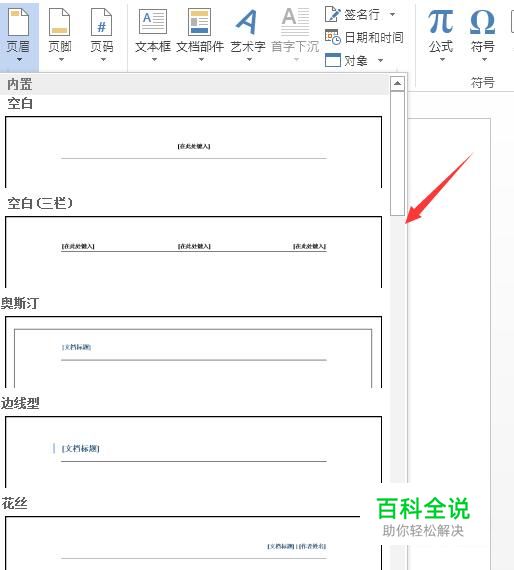Click the WordArt (艺术字) icon
Screen dimensions: 514x570
[247, 22]
